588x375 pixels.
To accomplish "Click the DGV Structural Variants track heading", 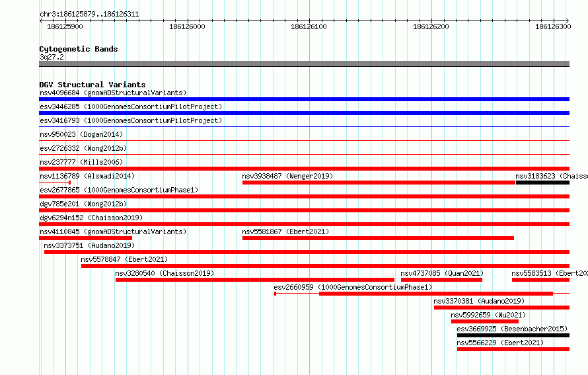I will coord(92,85).
